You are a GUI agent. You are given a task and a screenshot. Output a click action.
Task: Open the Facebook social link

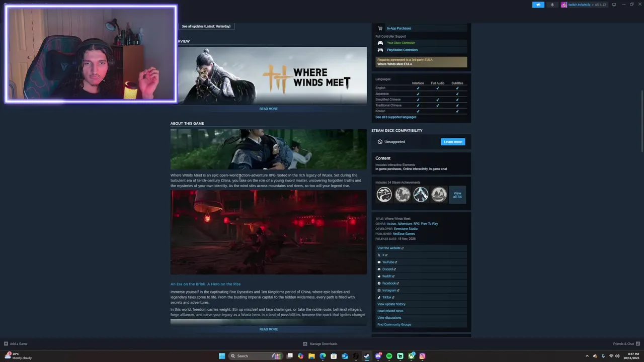(422, 283)
